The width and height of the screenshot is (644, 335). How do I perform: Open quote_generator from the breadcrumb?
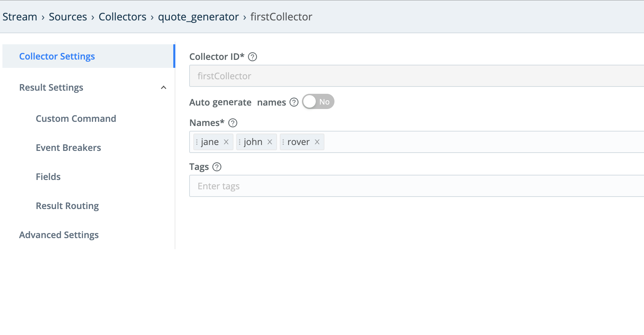(199, 17)
